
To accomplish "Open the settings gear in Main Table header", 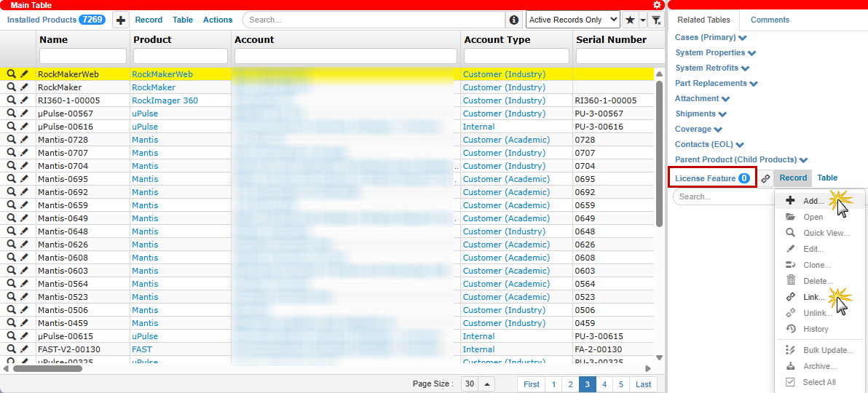I will point(657,5).
